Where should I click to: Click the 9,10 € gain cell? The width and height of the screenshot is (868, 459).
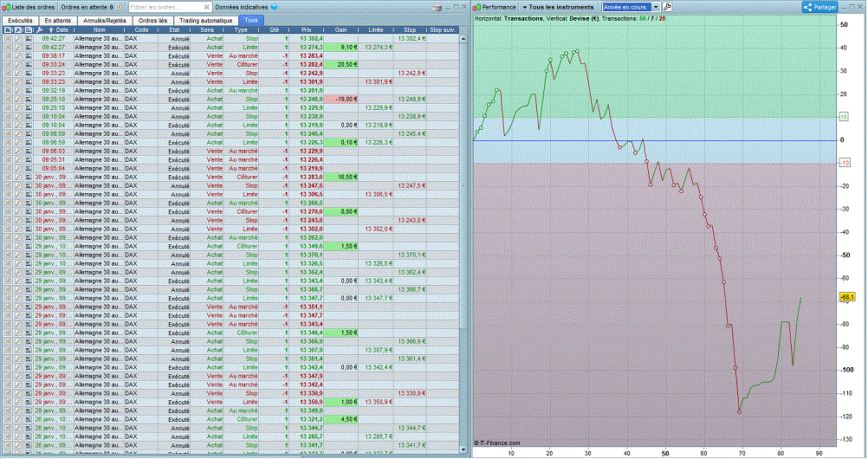coord(341,48)
